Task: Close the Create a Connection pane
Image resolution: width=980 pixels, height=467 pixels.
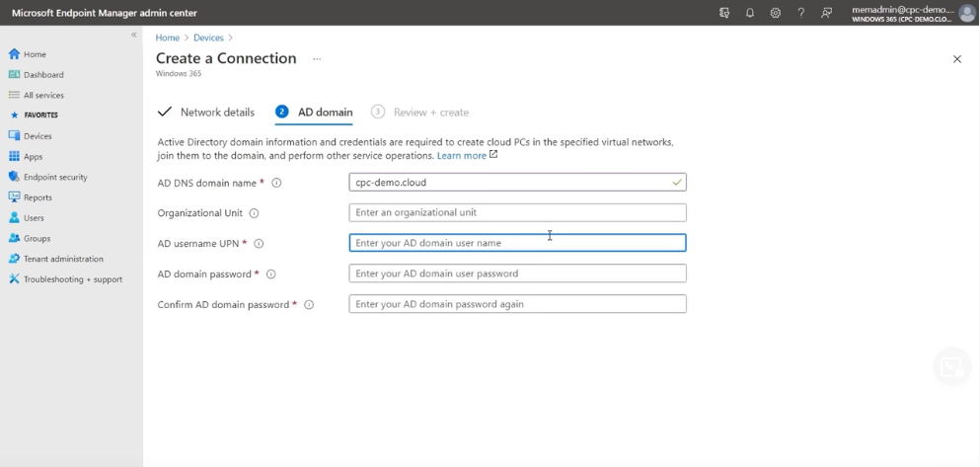Action: tap(957, 59)
